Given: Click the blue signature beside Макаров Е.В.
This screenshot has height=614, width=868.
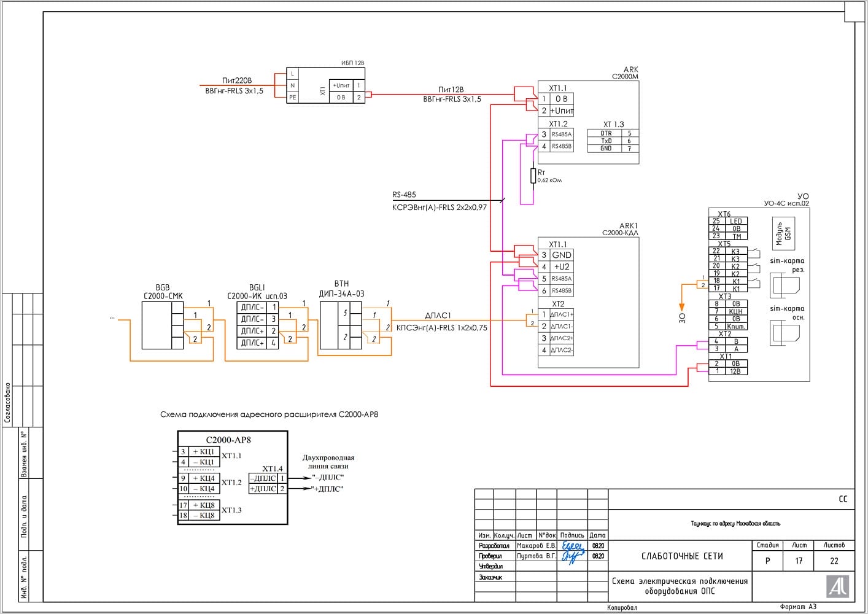Looking at the screenshot, I should (572, 545).
